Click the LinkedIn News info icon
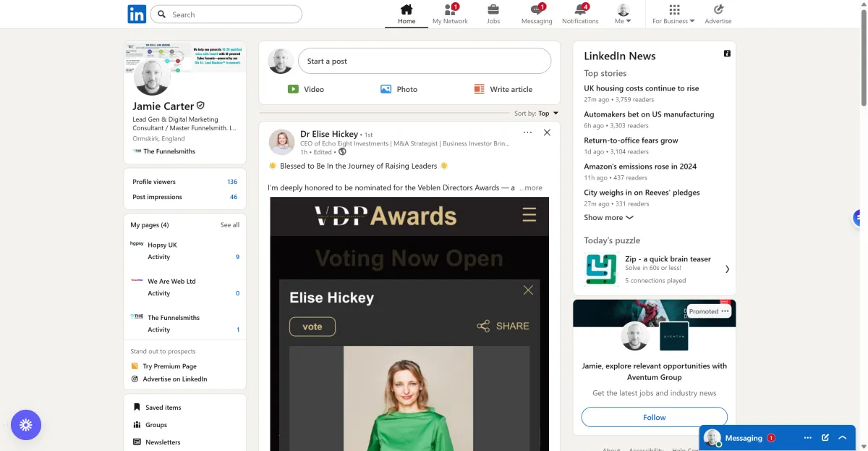 click(x=727, y=54)
